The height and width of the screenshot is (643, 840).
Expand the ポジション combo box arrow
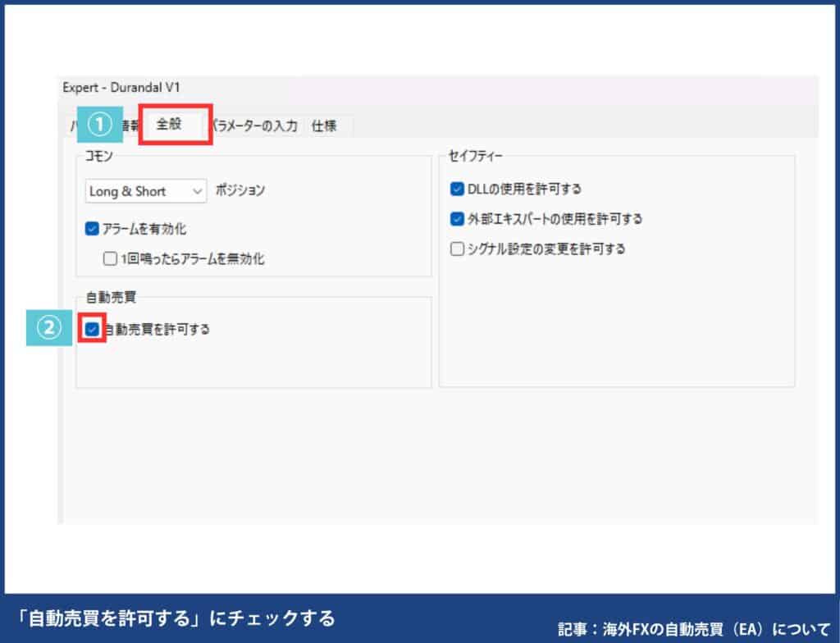point(197,191)
